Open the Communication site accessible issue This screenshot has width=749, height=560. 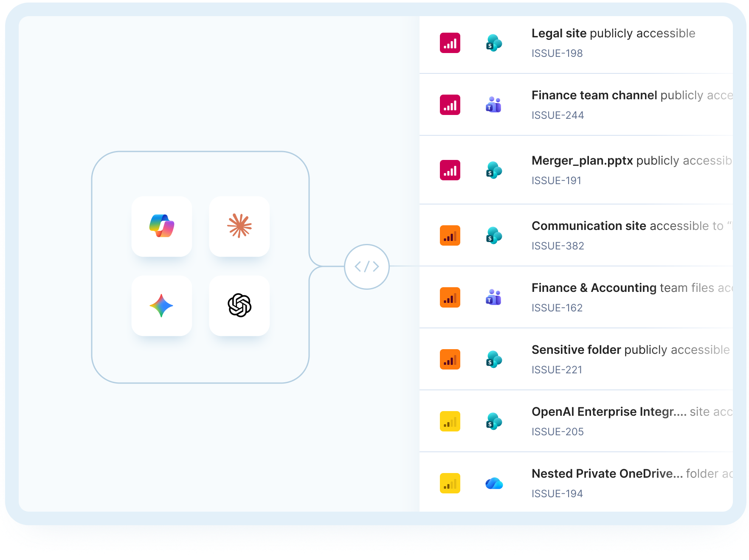pos(632,226)
